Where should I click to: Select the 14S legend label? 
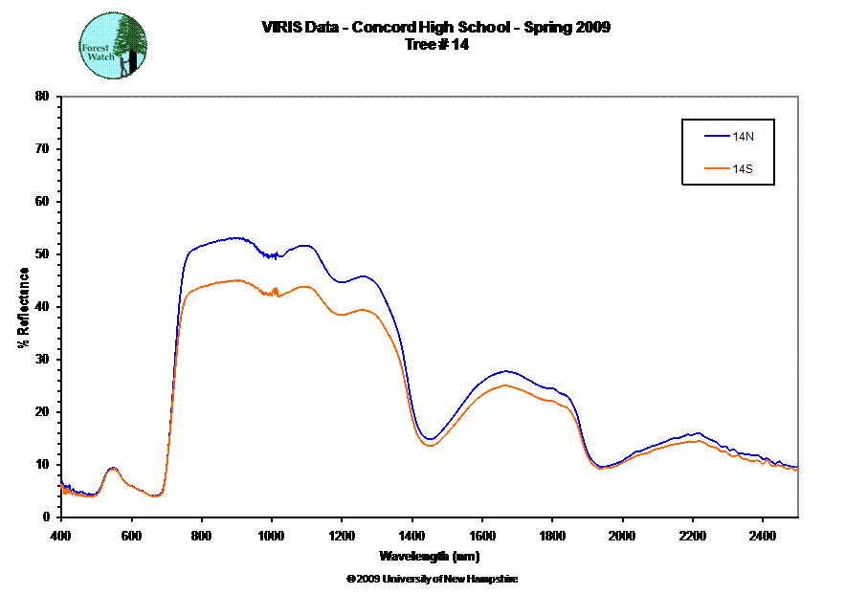pyautogui.click(x=744, y=168)
